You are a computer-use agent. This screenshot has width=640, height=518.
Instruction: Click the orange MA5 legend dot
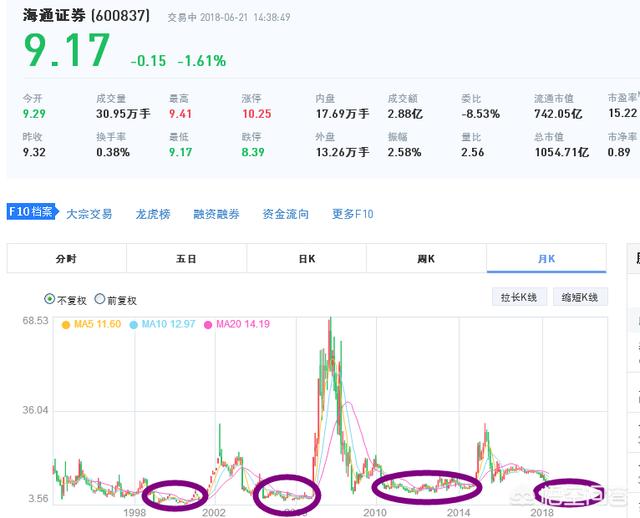pos(66,325)
